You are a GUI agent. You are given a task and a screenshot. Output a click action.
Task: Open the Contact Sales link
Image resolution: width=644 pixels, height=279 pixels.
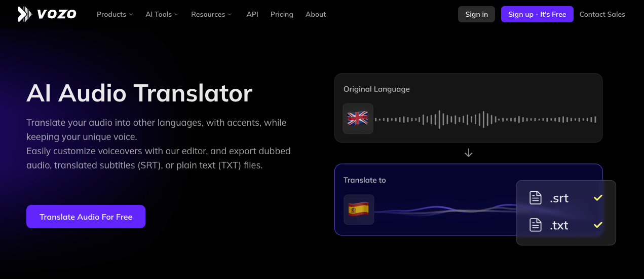[602, 14]
